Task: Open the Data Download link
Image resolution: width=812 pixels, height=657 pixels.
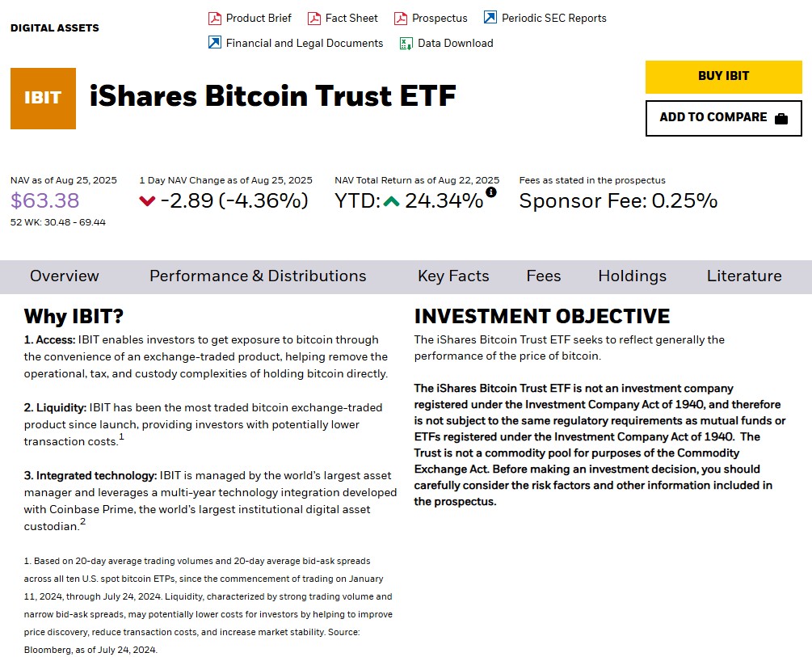Action: pos(455,44)
